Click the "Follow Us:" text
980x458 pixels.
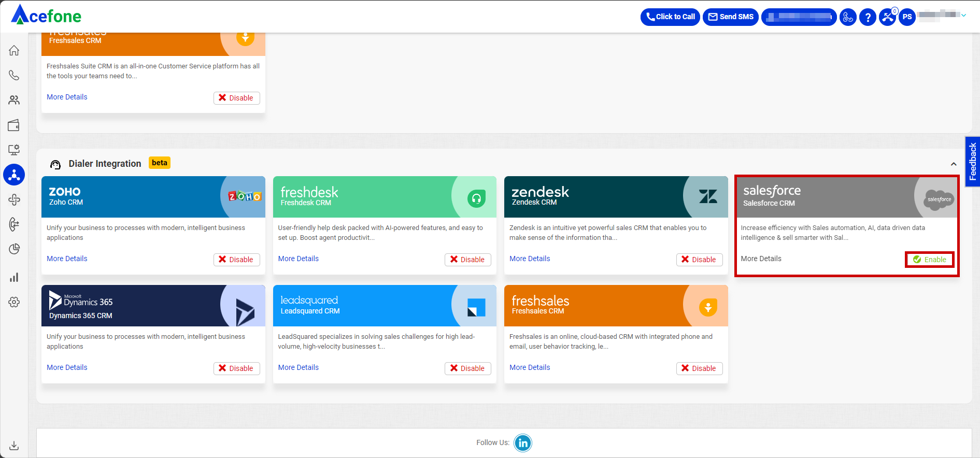pyautogui.click(x=493, y=442)
